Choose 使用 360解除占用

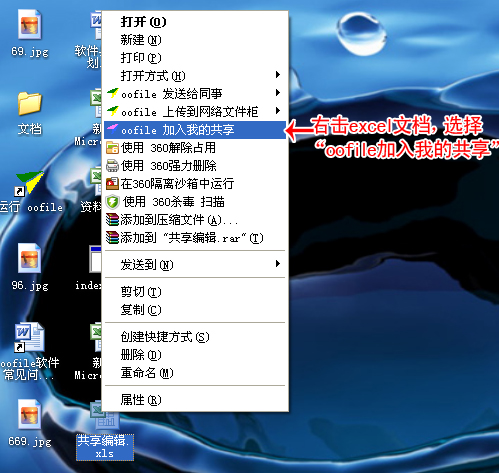(195, 148)
